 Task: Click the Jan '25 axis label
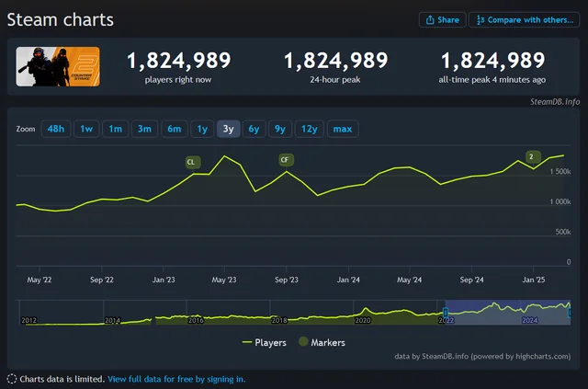[x=534, y=280]
